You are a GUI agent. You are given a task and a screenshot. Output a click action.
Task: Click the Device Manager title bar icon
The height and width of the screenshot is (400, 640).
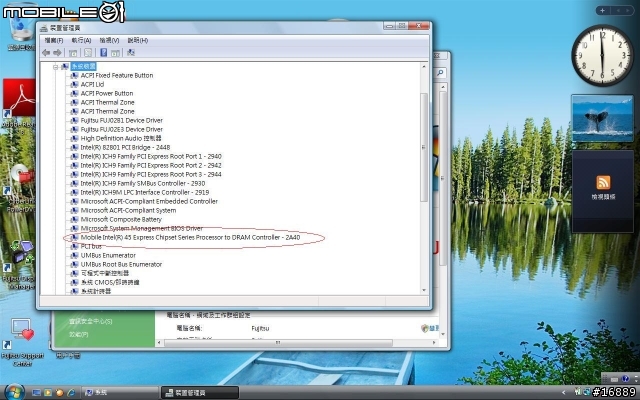coord(44,28)
